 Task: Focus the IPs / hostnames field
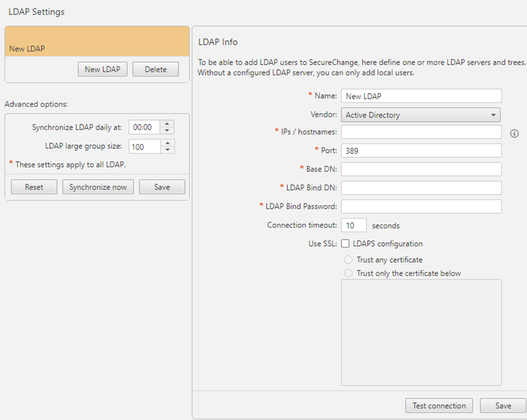point(421,132)
